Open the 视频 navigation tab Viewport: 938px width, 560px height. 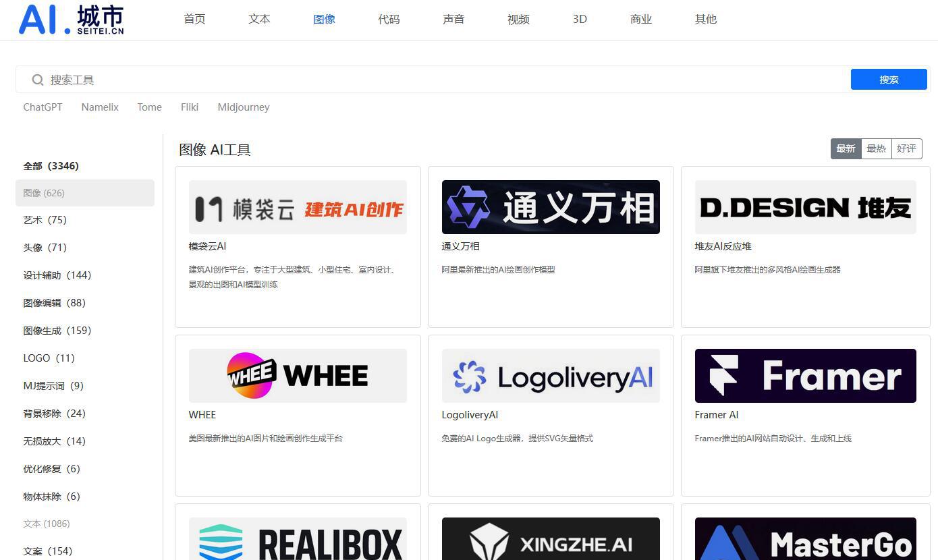tap(518, 20)
